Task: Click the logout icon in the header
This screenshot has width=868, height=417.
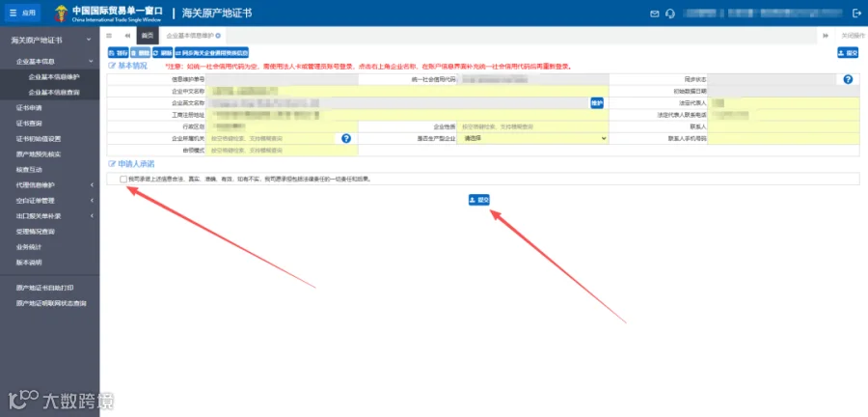Action: [855, 14]
